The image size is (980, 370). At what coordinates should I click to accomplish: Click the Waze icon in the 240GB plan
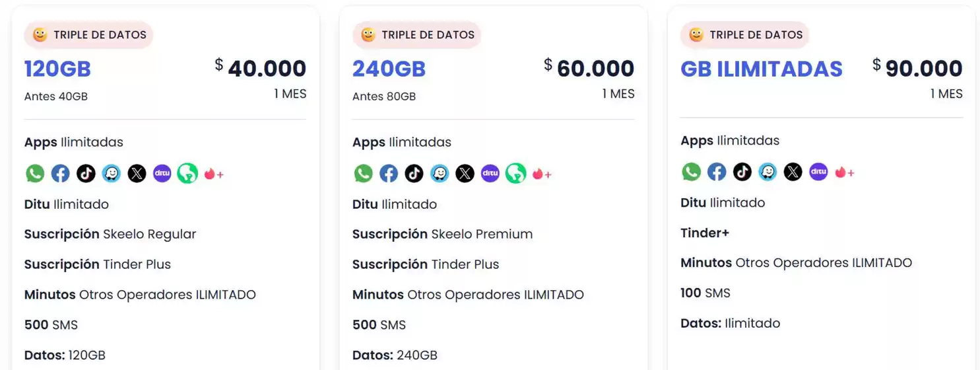(x=440, y=174)
